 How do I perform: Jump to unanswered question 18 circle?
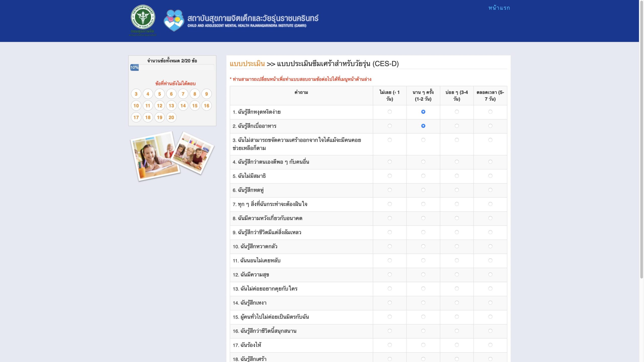[148, 117]
